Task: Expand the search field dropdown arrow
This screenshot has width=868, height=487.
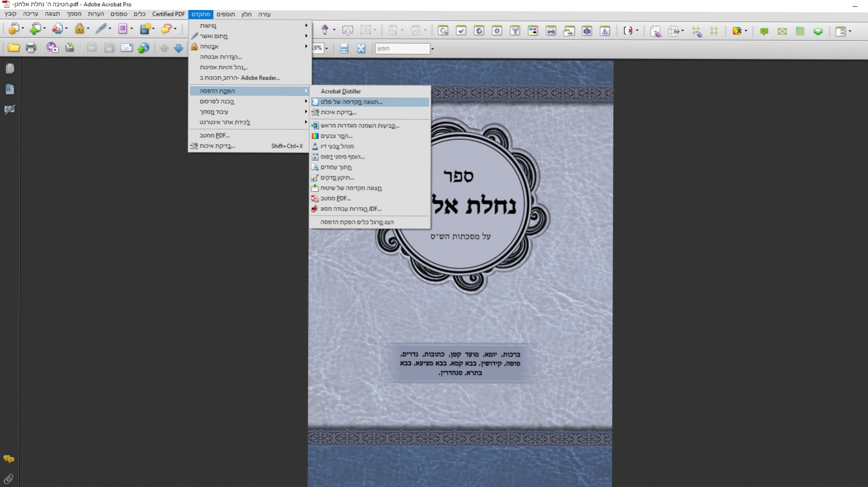Action: (x=432, y=48)
